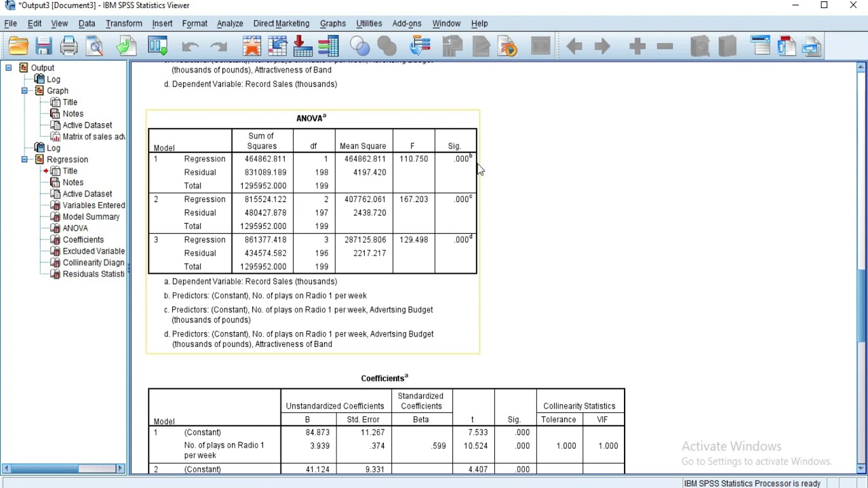The width and height of the screenshot is (868, 488).
Task: Open Print Preview magnifier icon
Action: (x=95, y=46)
